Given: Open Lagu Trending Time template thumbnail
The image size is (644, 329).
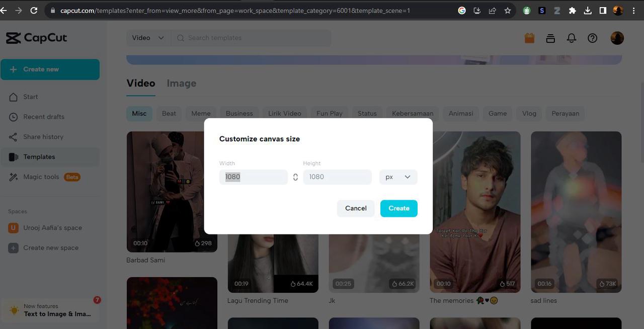Looking at the screenshot, I should pyautogui.click(x=273, y=263).
